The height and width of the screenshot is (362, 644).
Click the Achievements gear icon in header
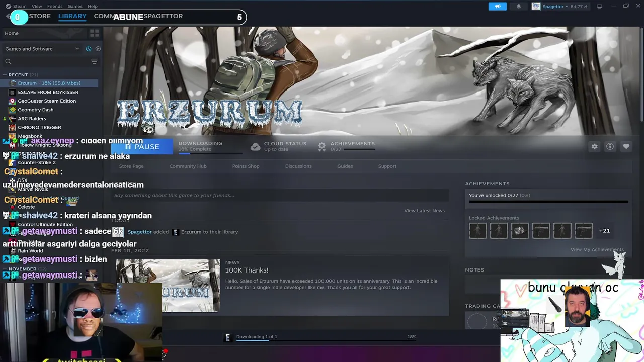point(321,146)
